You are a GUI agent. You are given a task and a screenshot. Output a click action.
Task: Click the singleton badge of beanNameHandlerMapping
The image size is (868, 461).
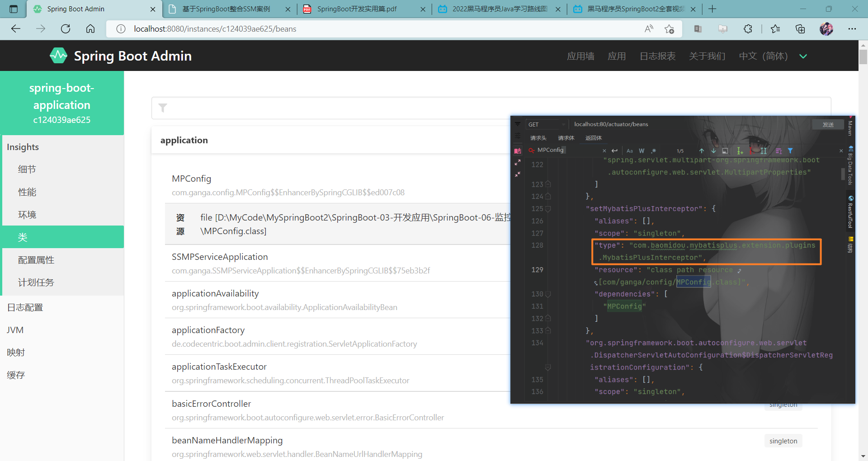(x=783, y=441)
